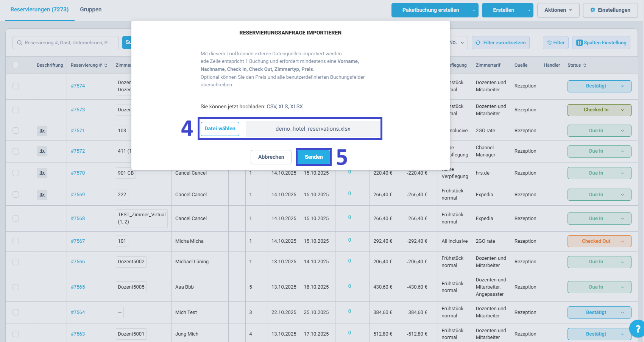The image size is (644, 342).
Task: Select the Reservierungen (7273) tab
Action: [39, 9]
